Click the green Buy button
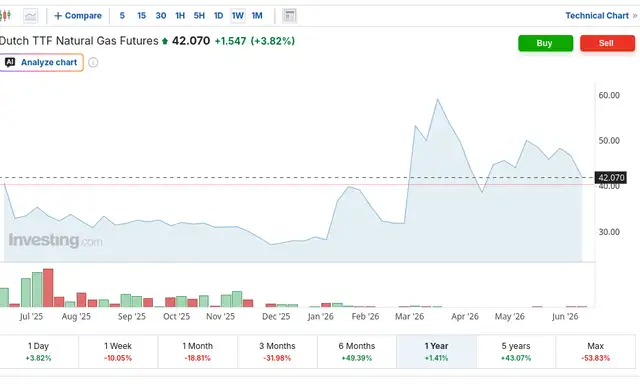 coord(545,43)
